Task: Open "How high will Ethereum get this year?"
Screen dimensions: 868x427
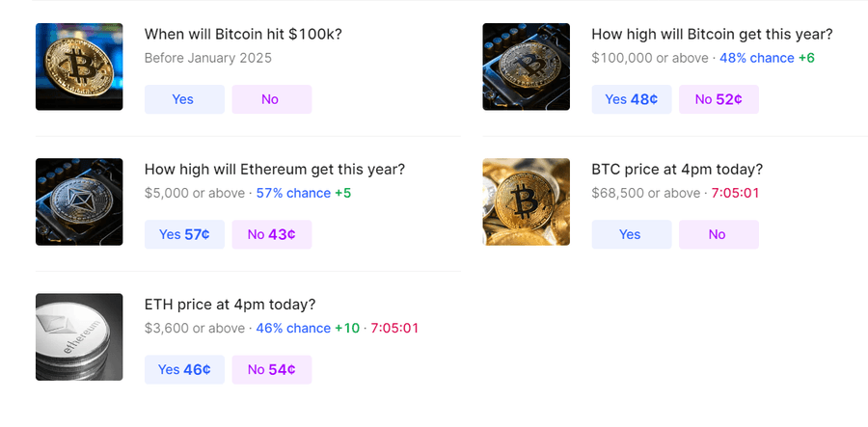Action: (x=274, y=170)
